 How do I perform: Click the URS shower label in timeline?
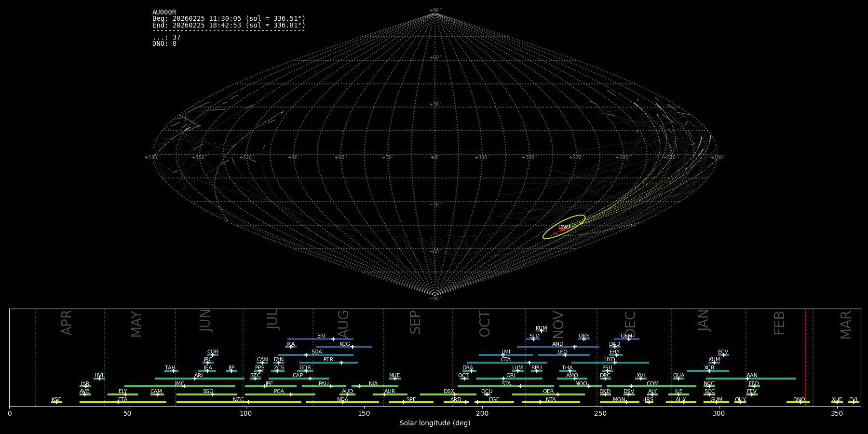(x=648, y=400)
